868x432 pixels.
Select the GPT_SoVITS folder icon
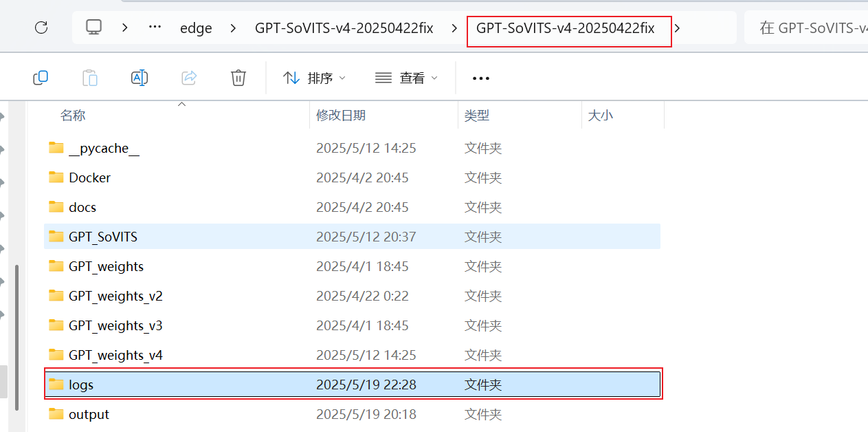point(56,236)
